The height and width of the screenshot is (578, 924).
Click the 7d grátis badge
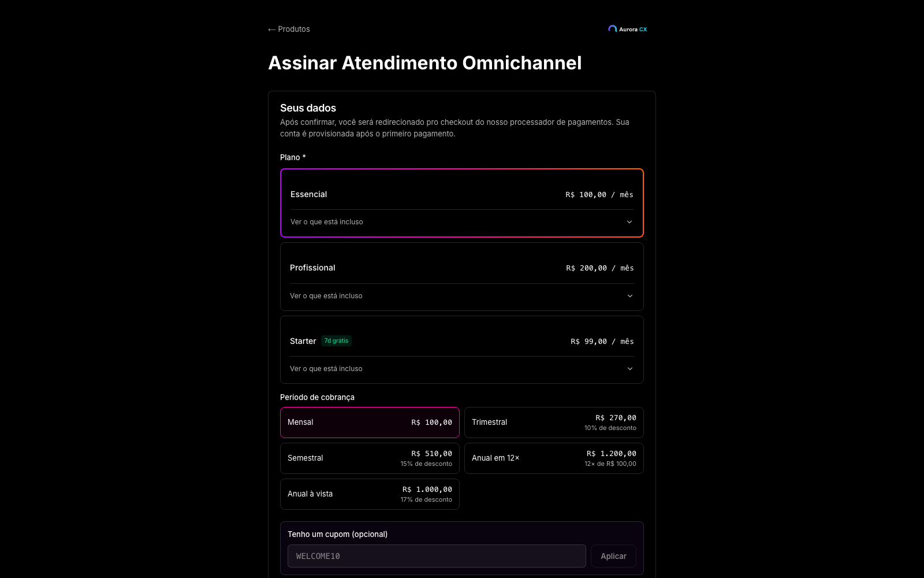point(336,341)
